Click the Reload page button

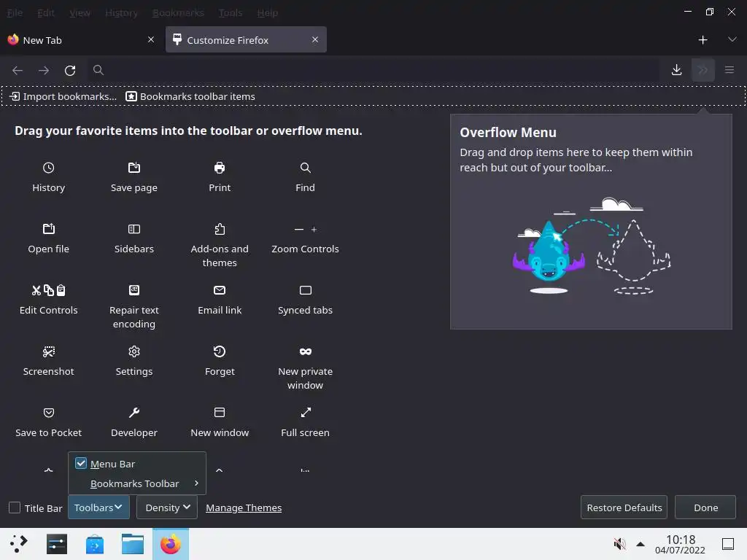(x=70, y=70)
